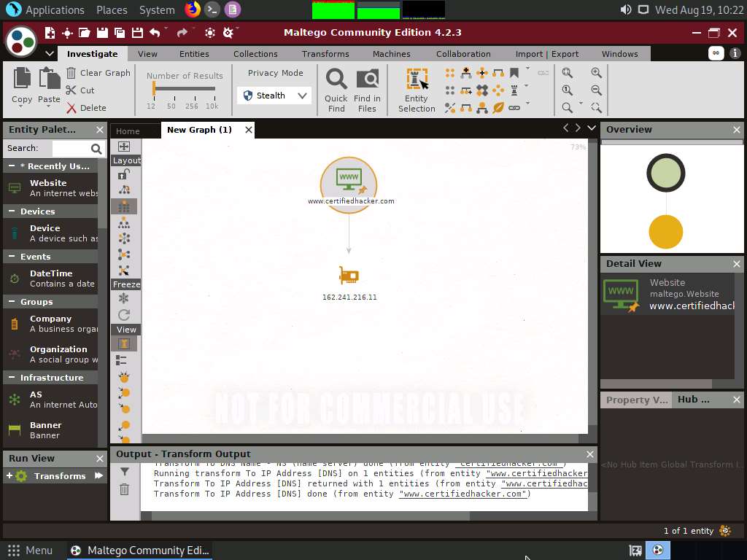This screenshot has height=560, width=747.
Task: Clear output with the trash icon
Action: tap(124, 489)
